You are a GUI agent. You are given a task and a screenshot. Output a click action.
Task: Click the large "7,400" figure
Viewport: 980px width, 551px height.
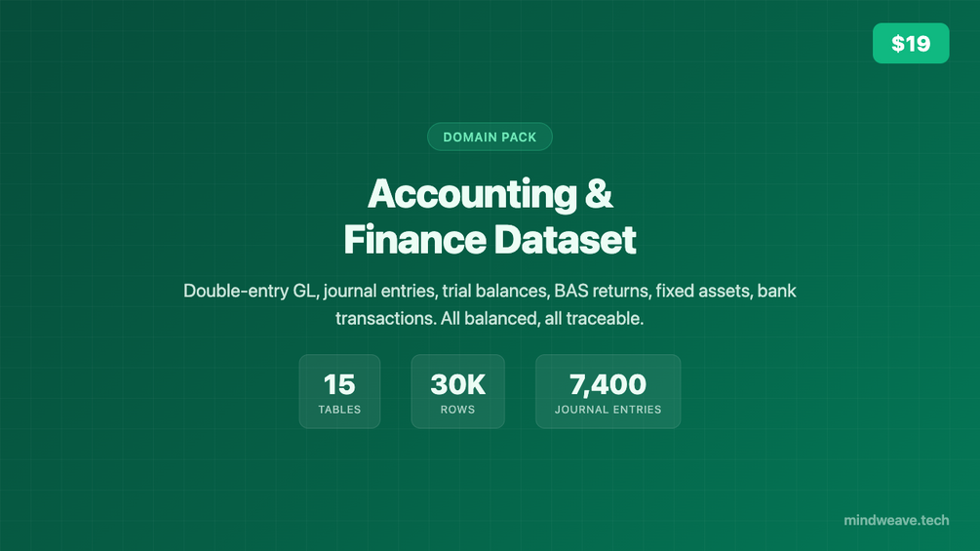(608, 384)
